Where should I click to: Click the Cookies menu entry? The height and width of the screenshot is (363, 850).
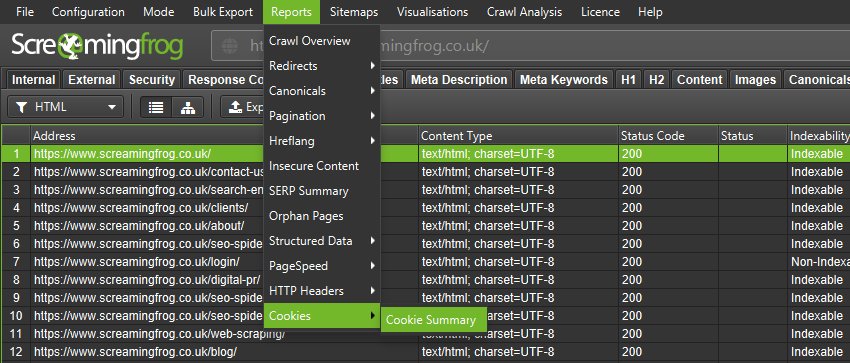(x=321, y=315)
